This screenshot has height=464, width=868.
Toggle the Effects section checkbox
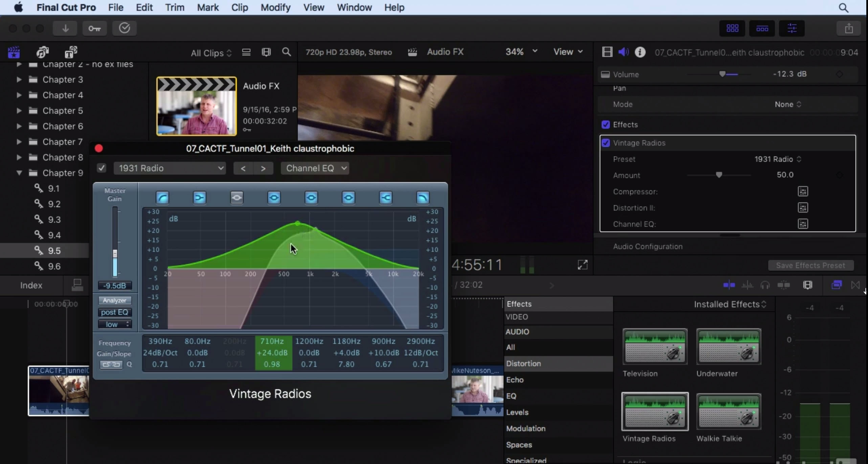[605, 125]
